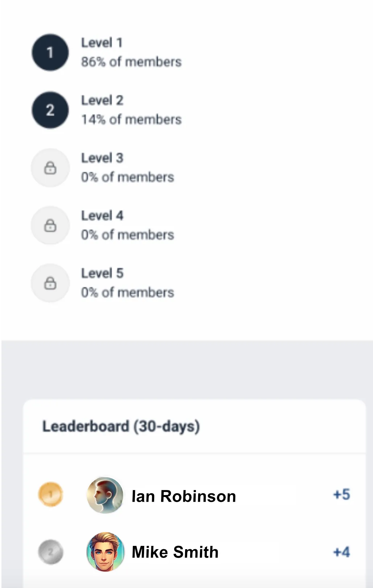Click the Level 1 dark circle badge
Viewport: 373px width, 588px height.
(x=50, y=52)
